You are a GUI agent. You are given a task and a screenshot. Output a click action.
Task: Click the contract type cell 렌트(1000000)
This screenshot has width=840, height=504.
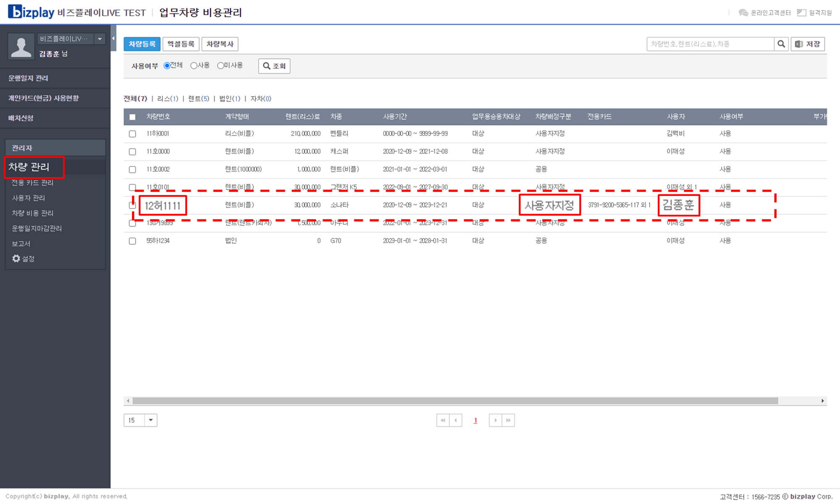(x=243, y=169)
